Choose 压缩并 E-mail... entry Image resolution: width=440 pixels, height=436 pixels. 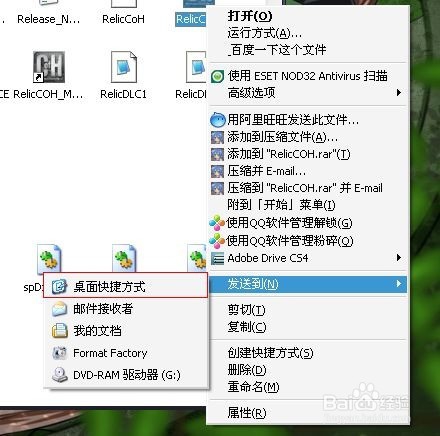pos(308,171)
